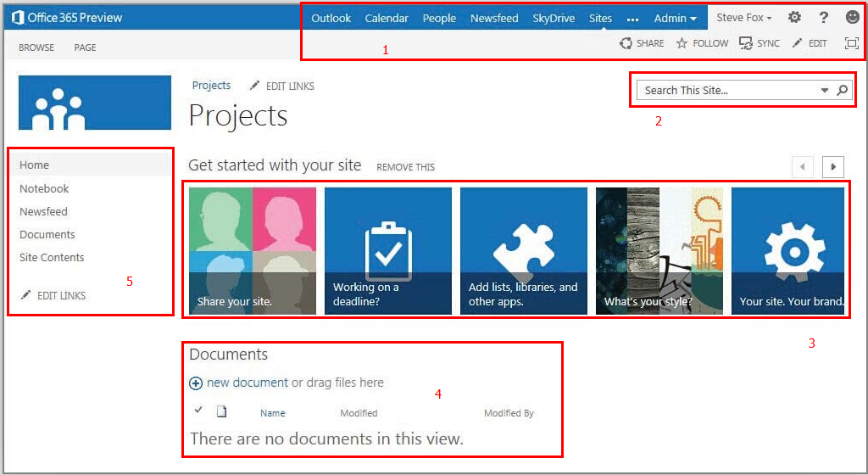Image resolution: width=868 pixels, height=475 pixels.
Task: Click the smiley feedback icon
Action: (852, 18)
